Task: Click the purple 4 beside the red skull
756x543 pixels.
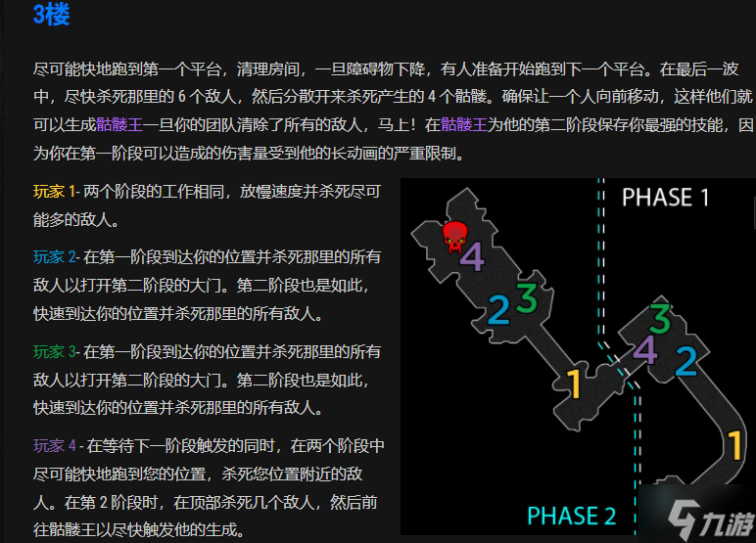Action: [472, 256]
